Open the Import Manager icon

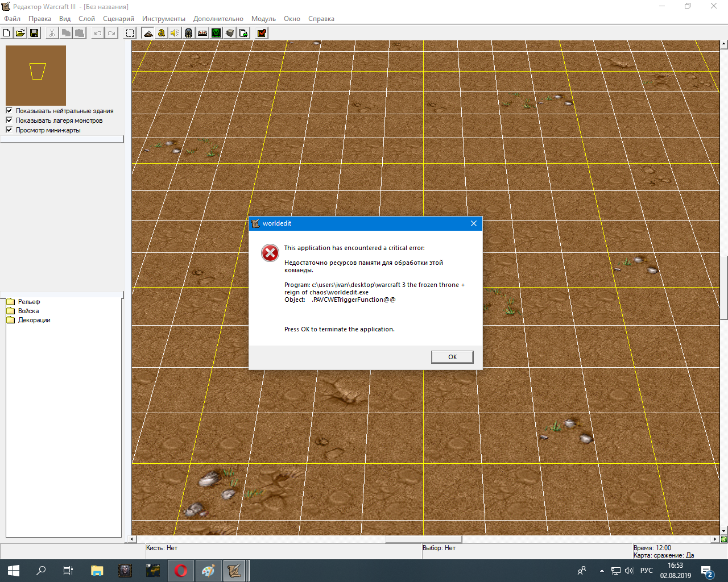click(243, 33)
